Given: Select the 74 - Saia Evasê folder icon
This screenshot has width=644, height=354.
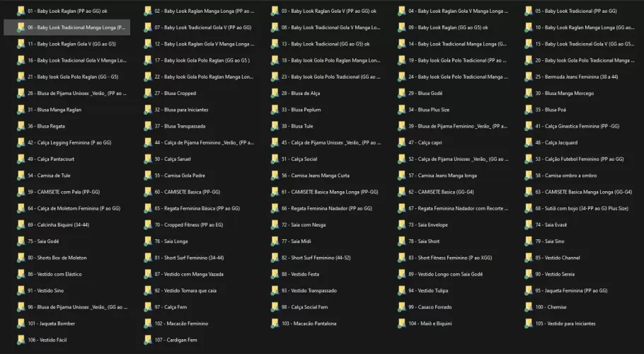Looking at the screenshot, I should click(529, 225).
